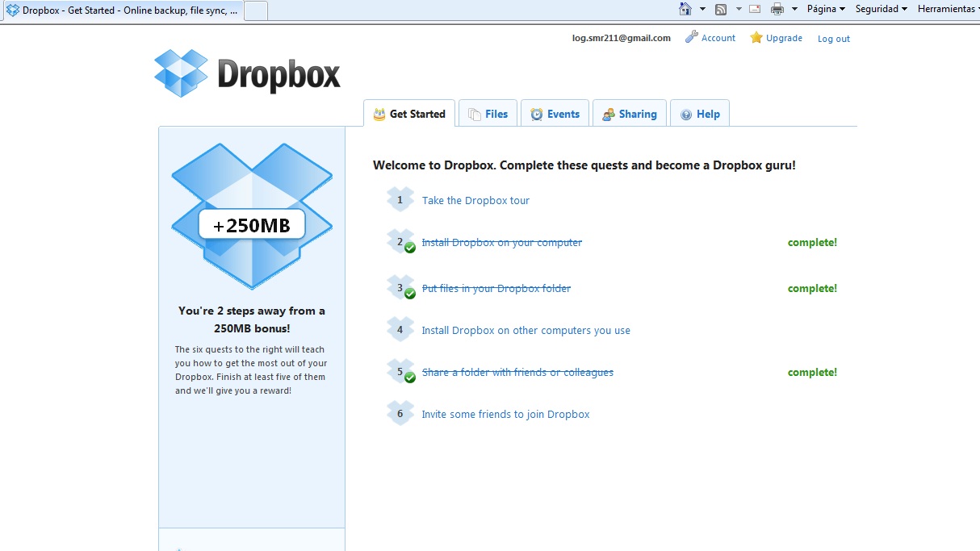980x551 pixels.
Task: Click the Upgrade star icon
Action: point(756,37)
